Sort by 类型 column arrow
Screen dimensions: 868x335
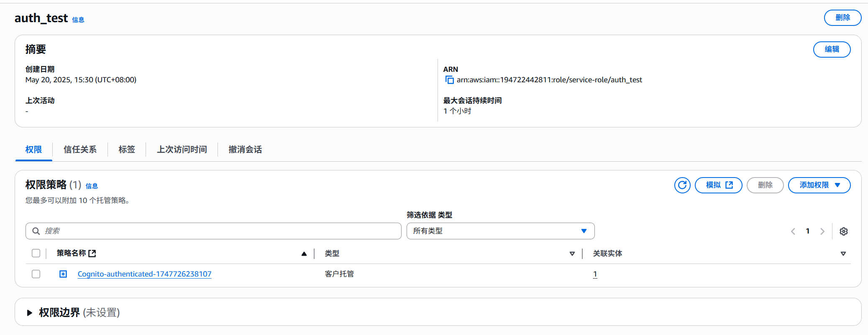point(572,254)
